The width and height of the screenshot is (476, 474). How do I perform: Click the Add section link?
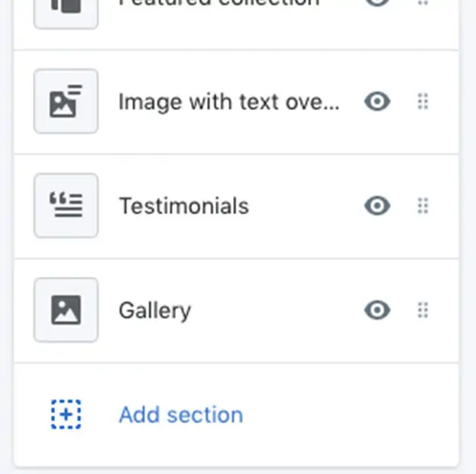(x=181, y=414)
